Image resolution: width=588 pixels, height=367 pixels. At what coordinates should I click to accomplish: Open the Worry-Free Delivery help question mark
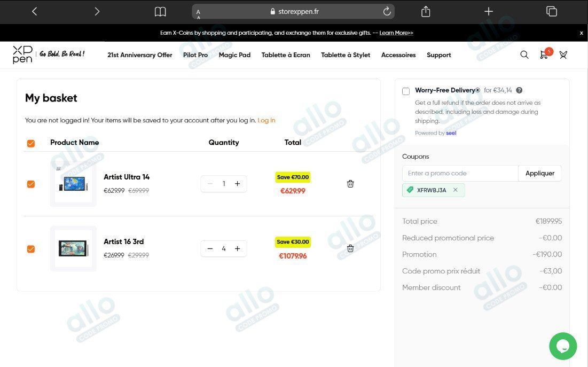pos(519,90)
